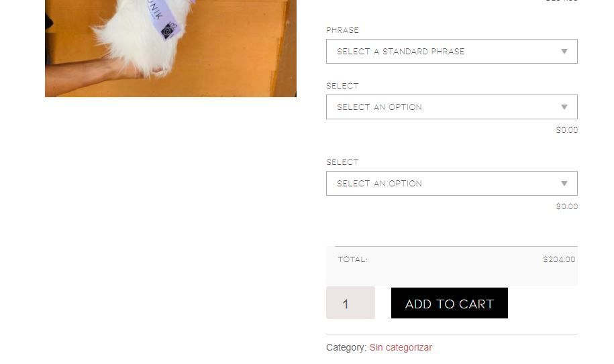Click the PHRASE field label

342,30
